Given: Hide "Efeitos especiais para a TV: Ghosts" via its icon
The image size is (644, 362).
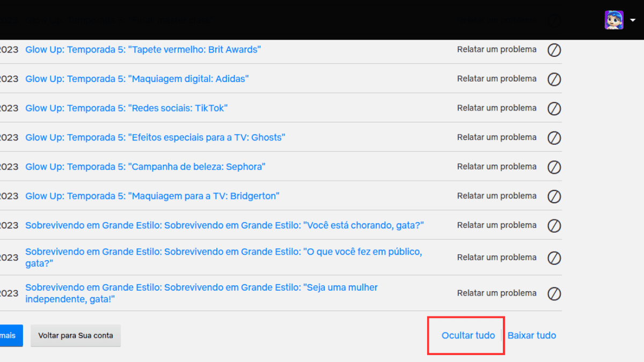Looking at the screenshot, I should pyautogui.click(x=554, y=138).
